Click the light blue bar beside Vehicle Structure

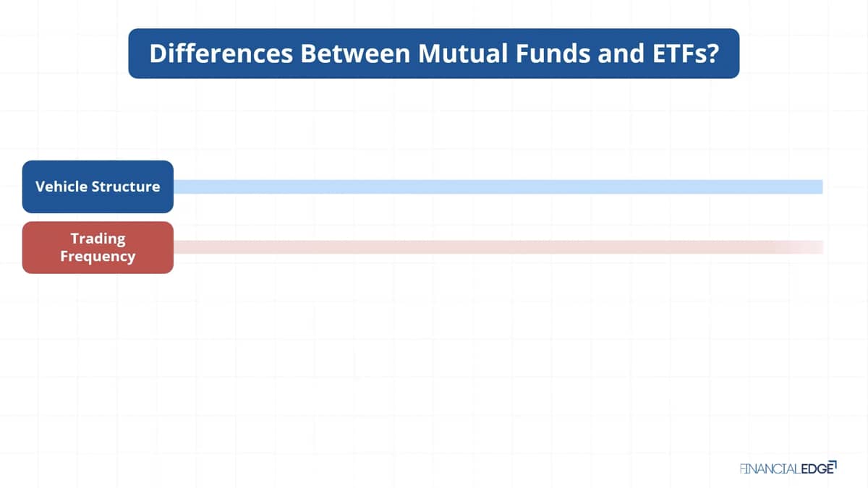tap(498, 187)
